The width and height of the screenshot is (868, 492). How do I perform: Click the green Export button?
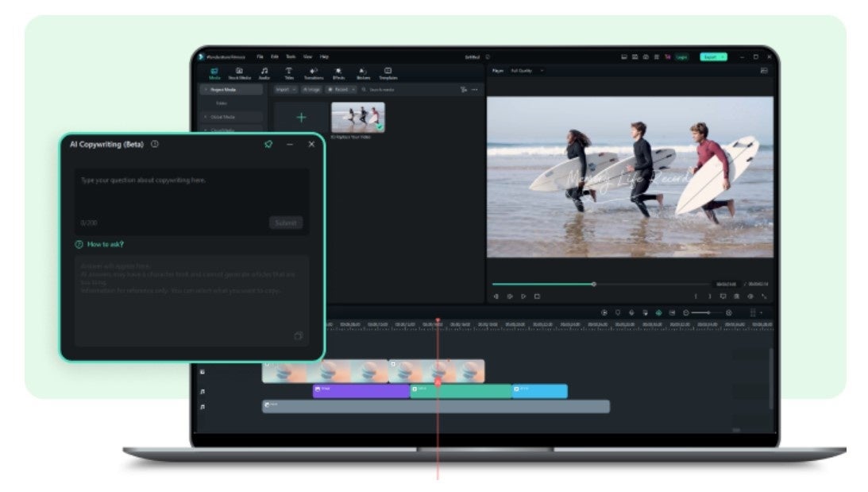click(x=712, y=57)
